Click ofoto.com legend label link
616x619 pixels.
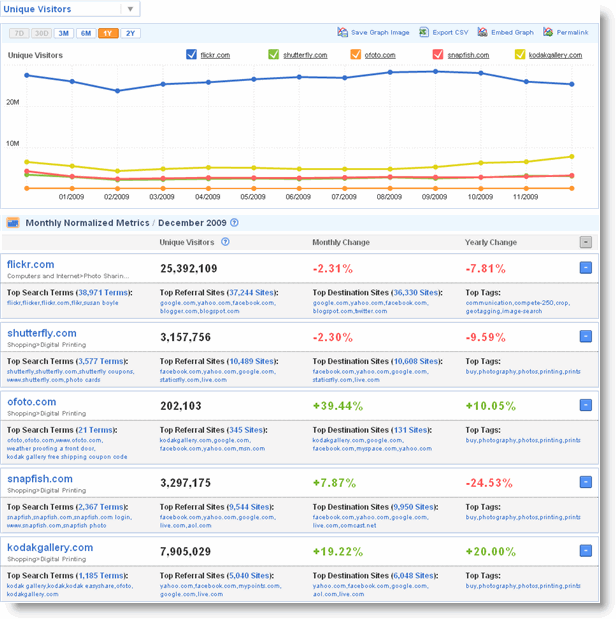(x=380, y=55)
